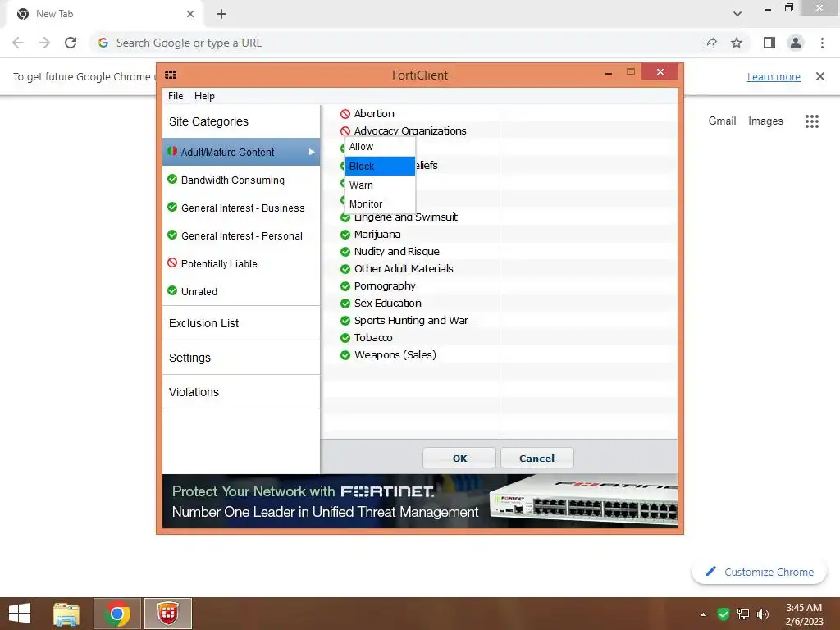Select the Unrated category
840x630 pixels.
click(x=241, y=291)
